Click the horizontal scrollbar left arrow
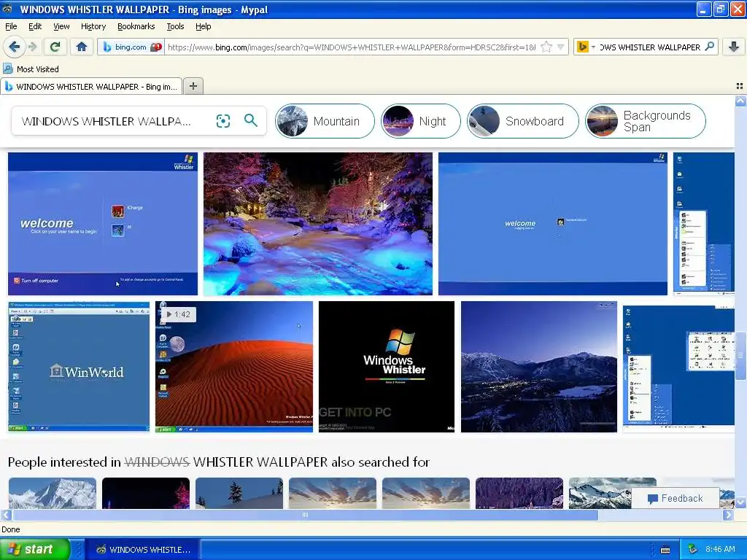Screen dimensions: 747x560 click(6, 514)
